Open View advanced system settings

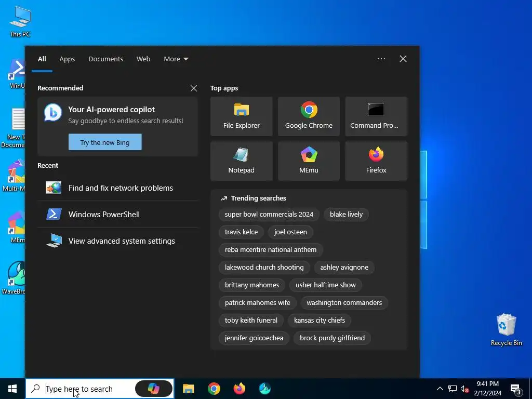pos(118,241)
